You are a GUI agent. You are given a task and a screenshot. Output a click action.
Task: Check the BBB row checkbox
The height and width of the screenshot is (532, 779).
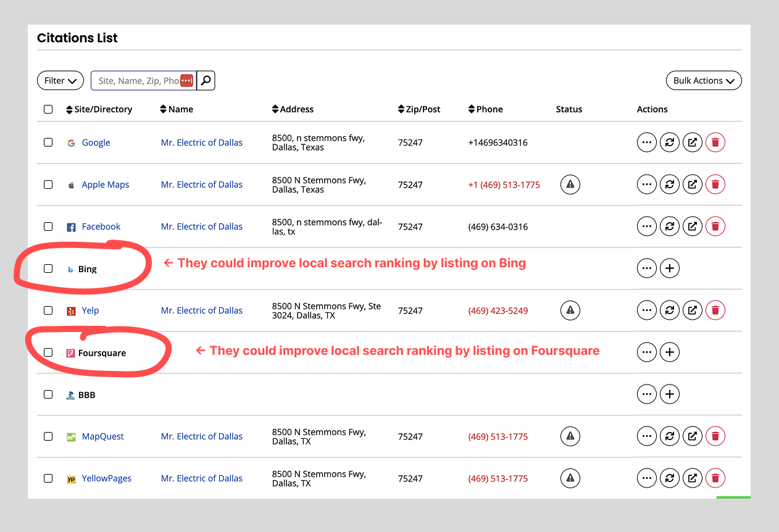coord(48,394)
